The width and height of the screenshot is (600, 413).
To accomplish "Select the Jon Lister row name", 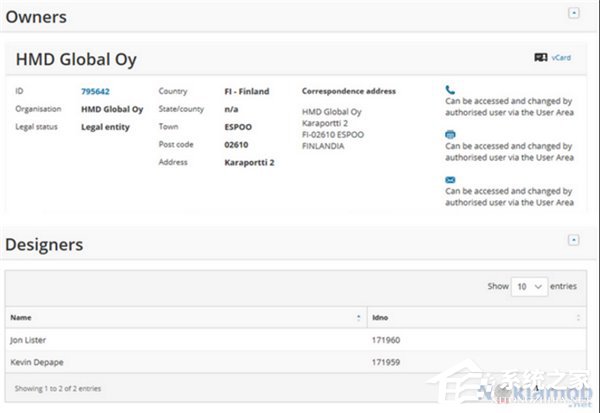I will click(x=28, y=340).
